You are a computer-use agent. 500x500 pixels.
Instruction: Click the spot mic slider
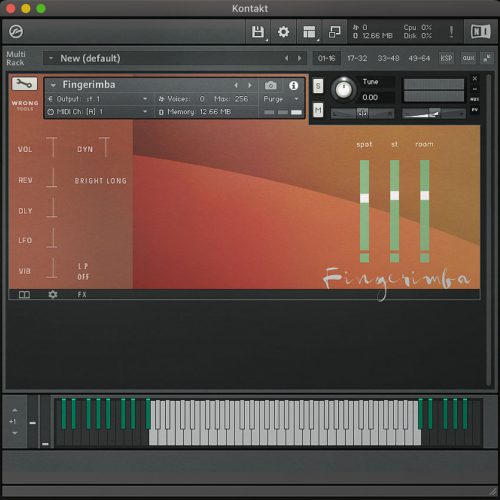pyautogui.click(x=364, y=205)
